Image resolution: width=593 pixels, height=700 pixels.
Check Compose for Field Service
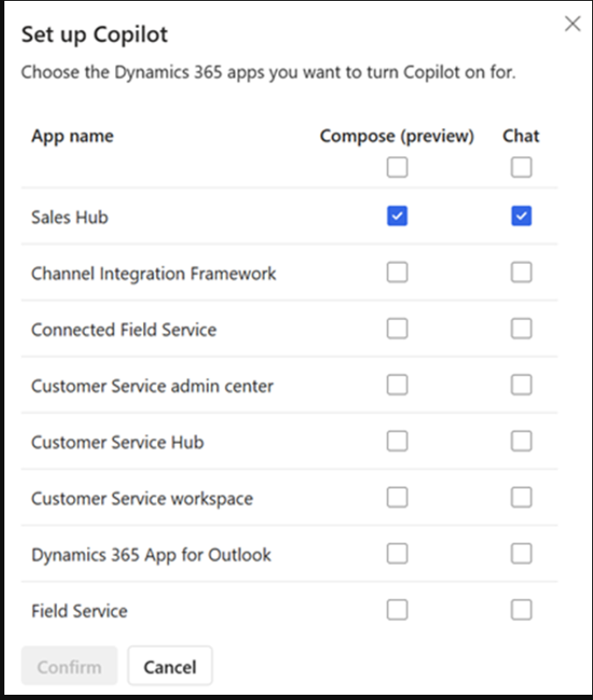pyautogui.click(x=397, y=610)
